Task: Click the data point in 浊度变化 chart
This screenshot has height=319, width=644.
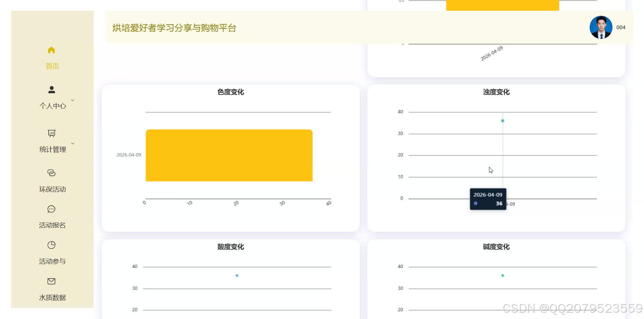Action: coord(502,121)
